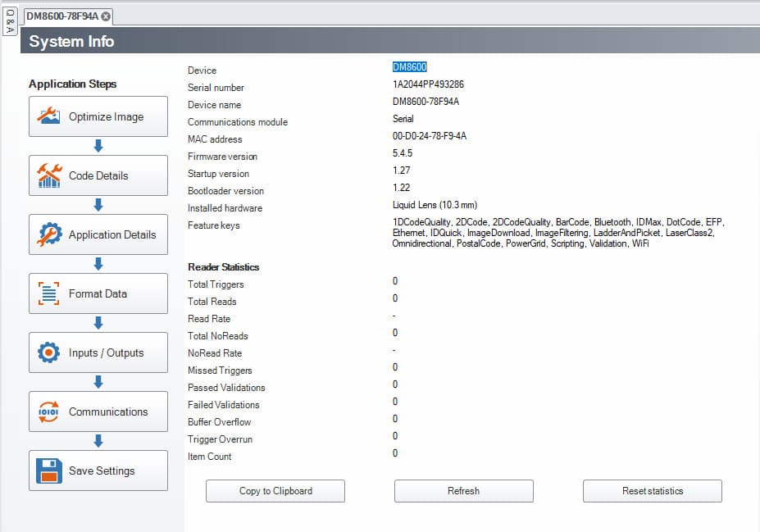Click the Format Data document icon

[x=49, y=293]
